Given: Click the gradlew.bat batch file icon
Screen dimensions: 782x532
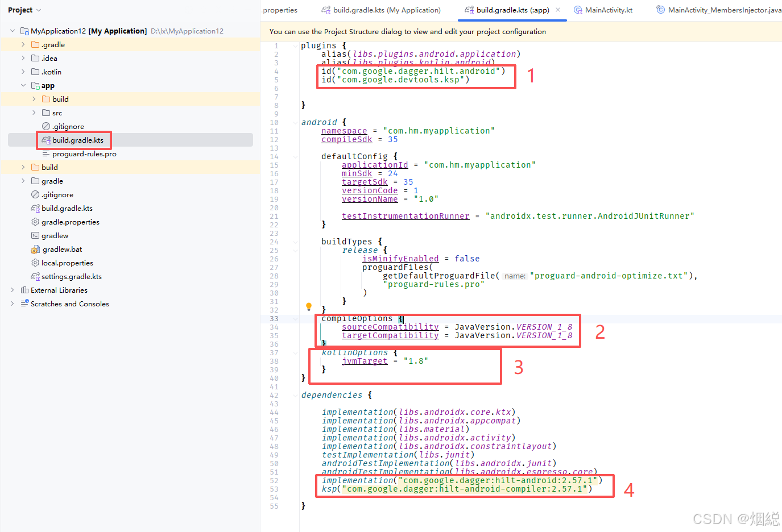Looking at the screenshot, I should 36,249.
